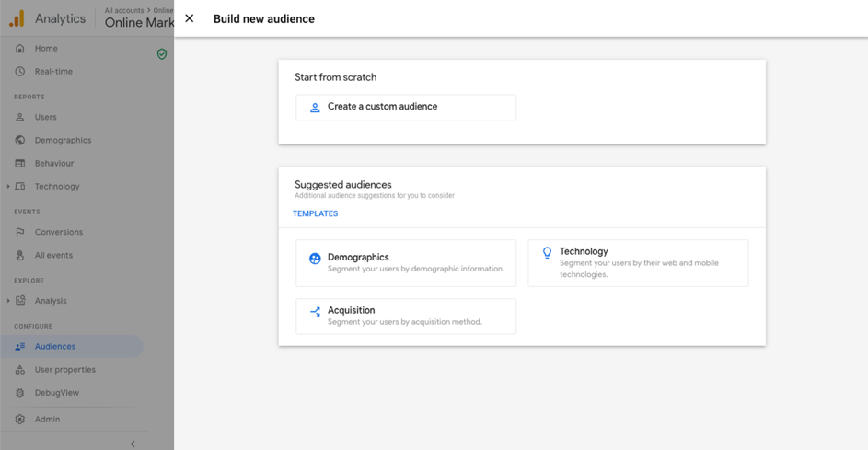The image size is (868, 450).
Task: Expand the Analysis sidebar section
Action: pos(8,301)
